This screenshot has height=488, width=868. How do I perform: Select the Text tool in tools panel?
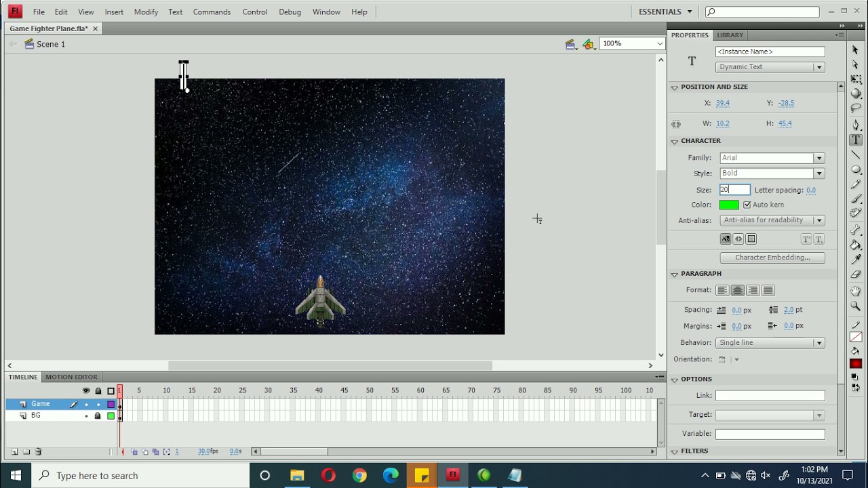point(856,140)
